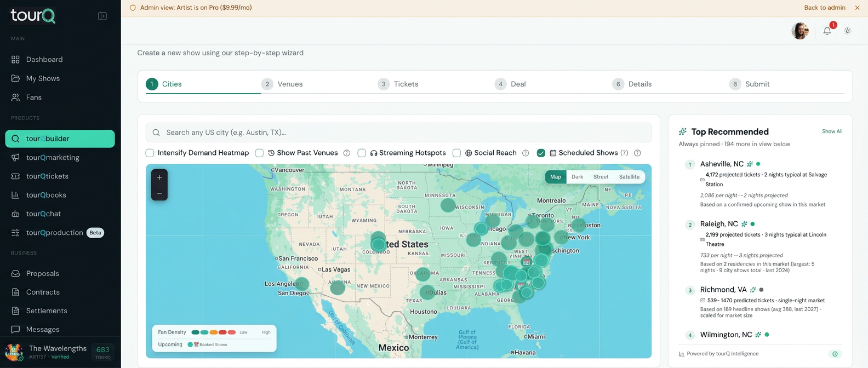Screen dimensions: 868x368
Task: Switch map to Street style
Action: coord(601,177)
